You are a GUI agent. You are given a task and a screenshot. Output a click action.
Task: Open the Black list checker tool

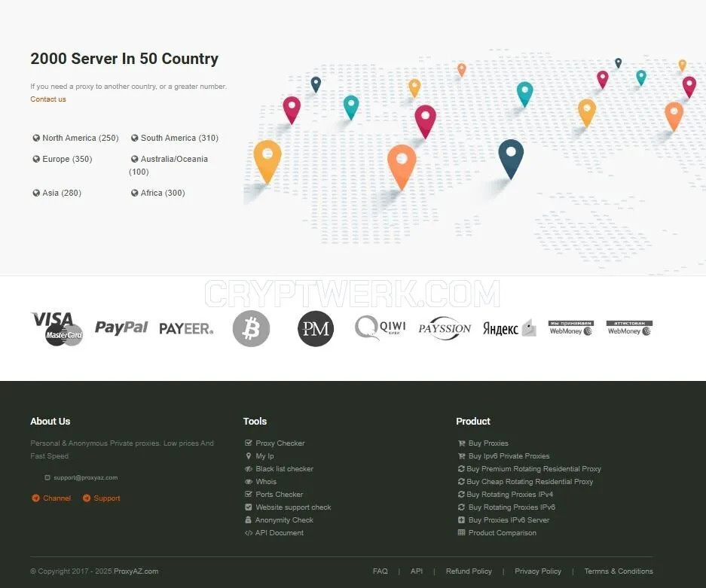pos(285,469)
